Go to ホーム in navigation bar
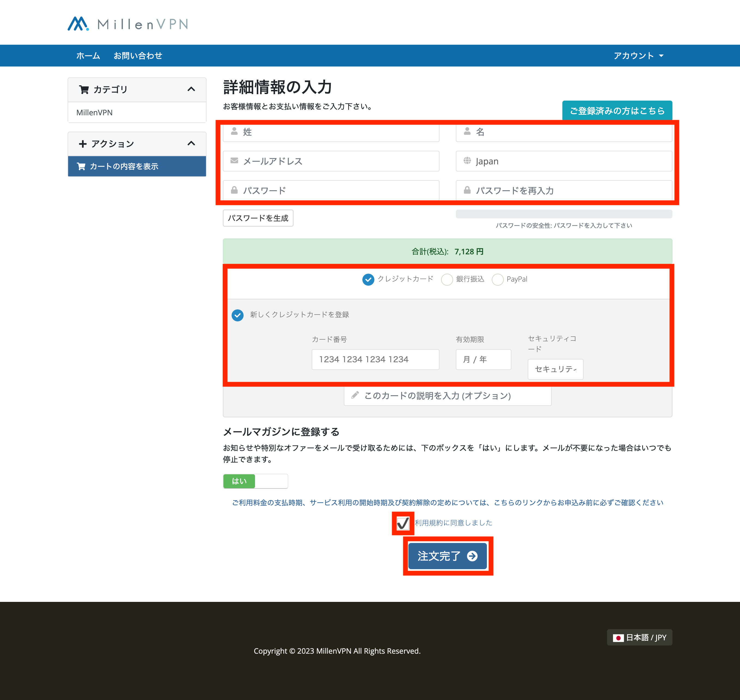740x700 pixels. [88, 56]
